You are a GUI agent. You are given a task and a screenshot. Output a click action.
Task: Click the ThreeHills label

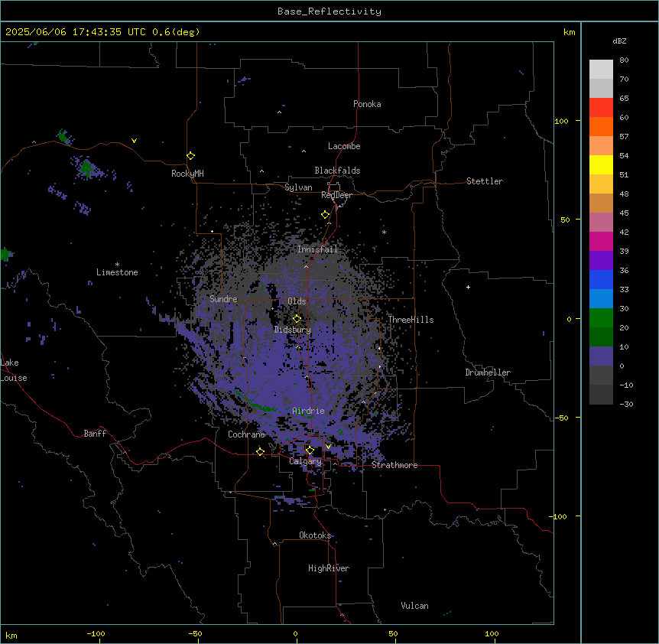[x=411, y=320]
